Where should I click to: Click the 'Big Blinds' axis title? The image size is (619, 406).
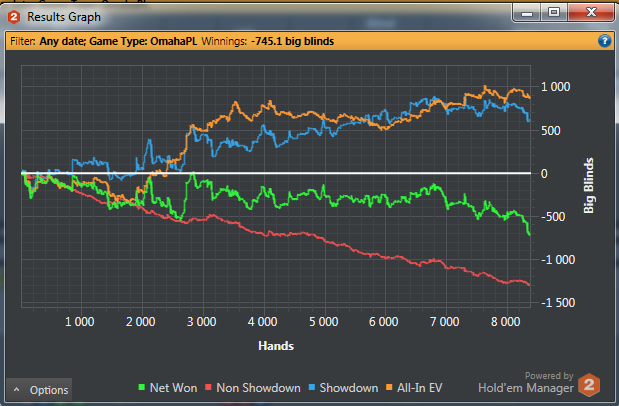click(589, 185)
